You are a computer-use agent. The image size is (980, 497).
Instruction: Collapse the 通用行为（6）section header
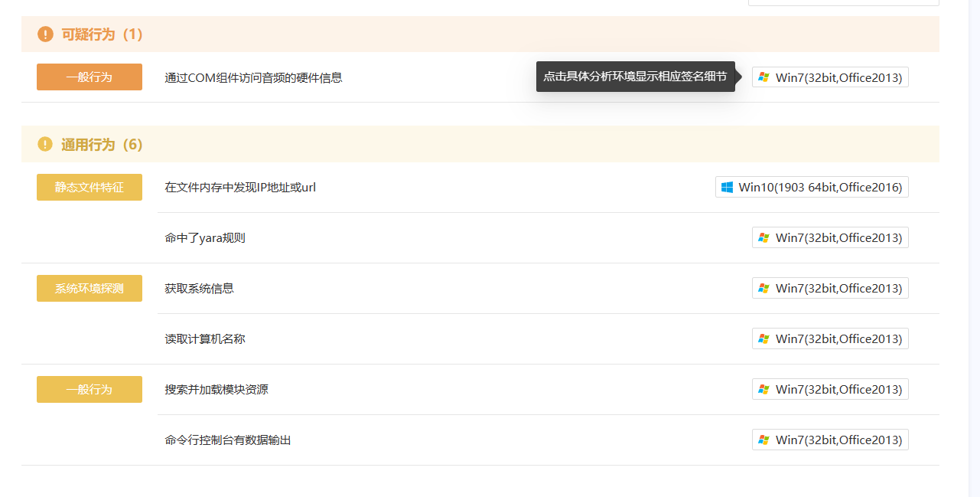103,145
